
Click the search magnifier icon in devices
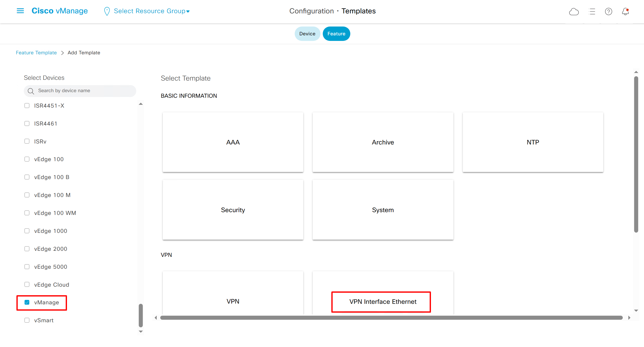click(x=31, y=91)
